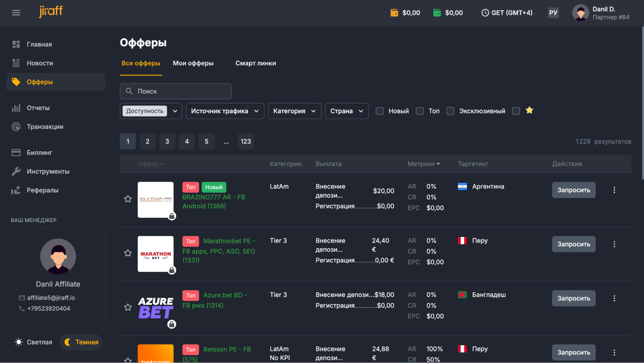Open the Метрики column dropdown

point(424,164)
